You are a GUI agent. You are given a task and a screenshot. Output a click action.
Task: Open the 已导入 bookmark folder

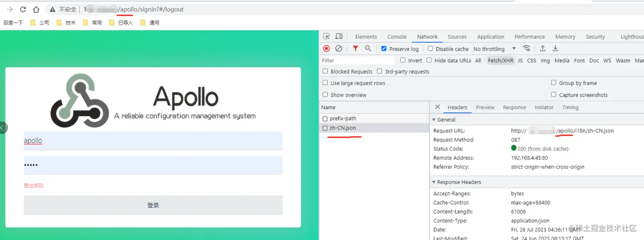coord(121,23)
